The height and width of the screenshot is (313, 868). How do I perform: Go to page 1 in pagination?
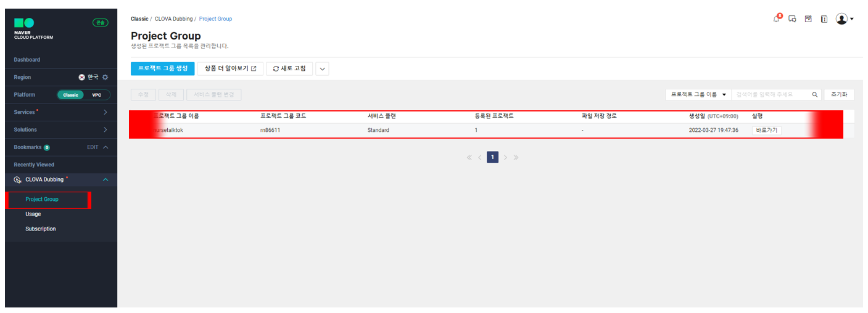(492, 157)
